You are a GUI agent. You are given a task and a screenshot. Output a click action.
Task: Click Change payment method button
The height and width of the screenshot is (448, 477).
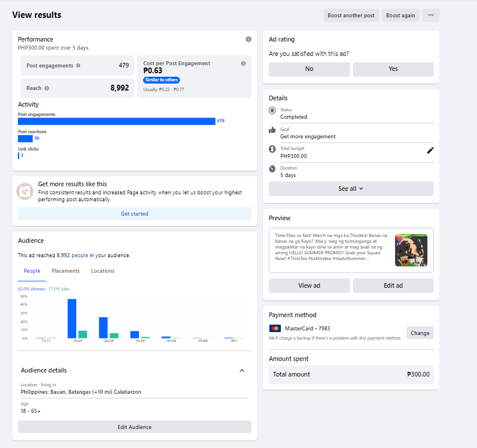click(420, 333)
